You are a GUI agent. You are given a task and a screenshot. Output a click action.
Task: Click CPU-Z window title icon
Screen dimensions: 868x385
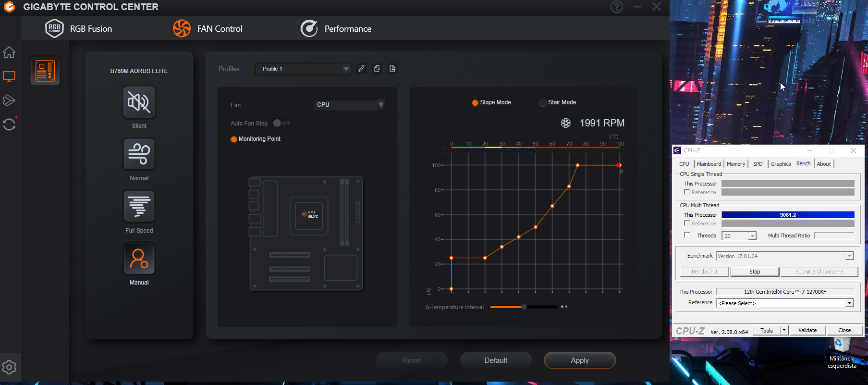(x=677, y=150)
